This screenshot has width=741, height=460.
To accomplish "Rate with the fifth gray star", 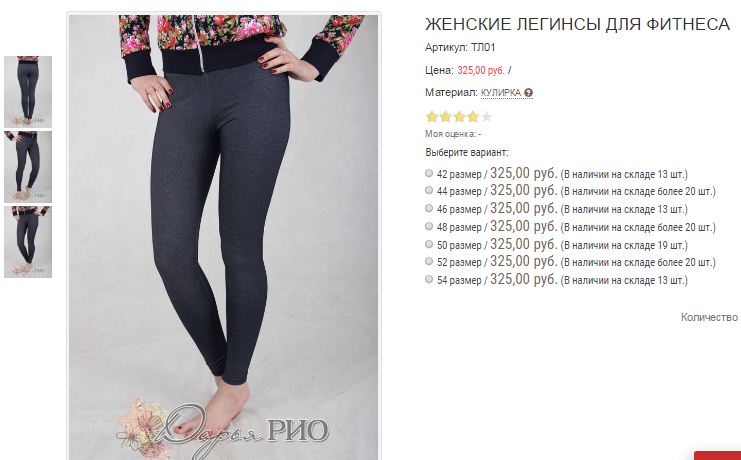I will 486,117.
